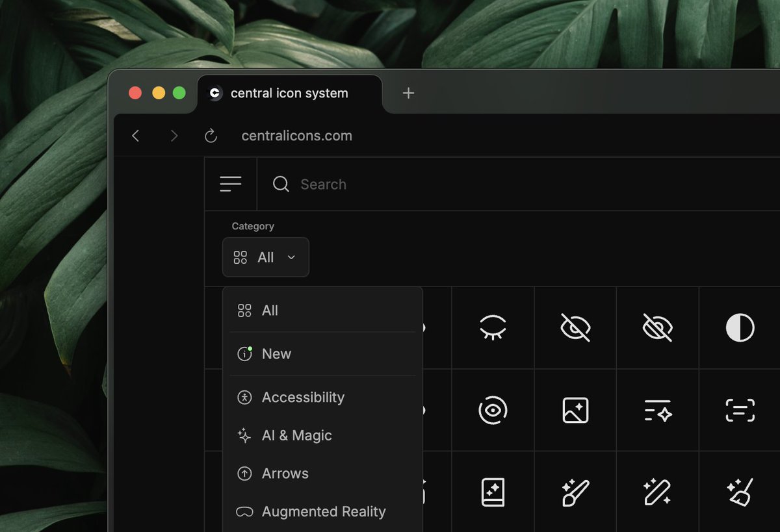
Task: Open the hamburger menu icon
Action: point(231,184)
